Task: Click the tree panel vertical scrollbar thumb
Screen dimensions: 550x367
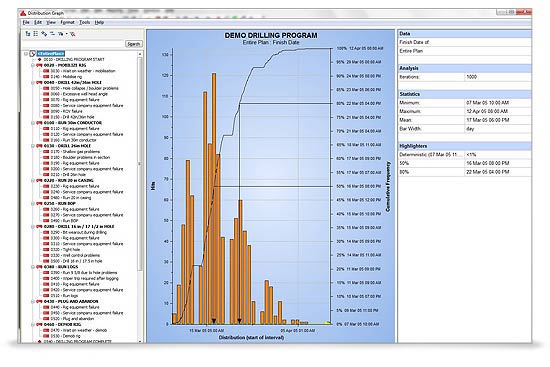Action: click(140, 164)
